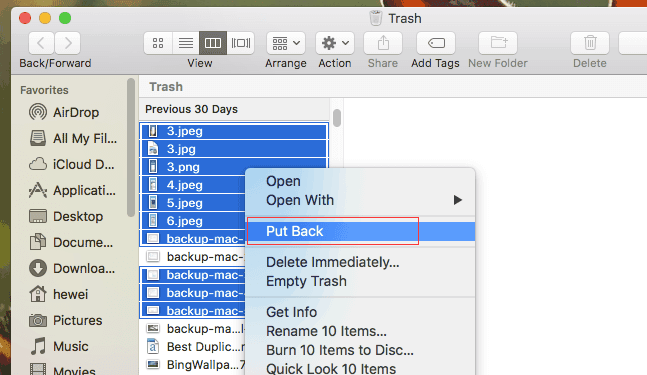
Task: Select the cover flow view button
Action: click(x=241, y=43)
